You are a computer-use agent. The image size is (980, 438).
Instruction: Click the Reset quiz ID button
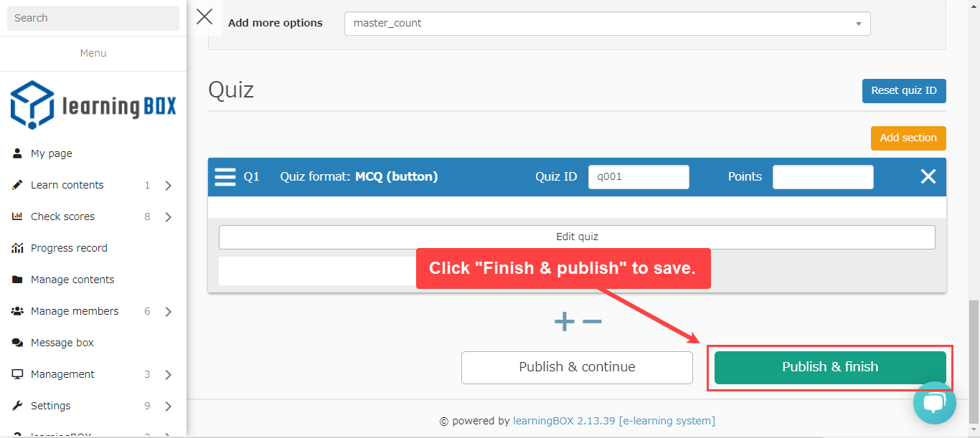click(x=903, y=91)
